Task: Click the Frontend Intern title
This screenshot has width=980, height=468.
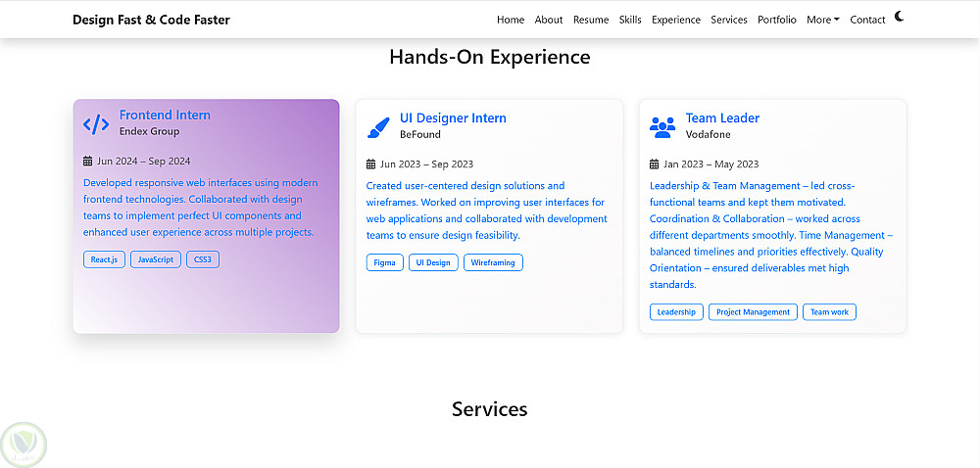Action: (165, 115)
